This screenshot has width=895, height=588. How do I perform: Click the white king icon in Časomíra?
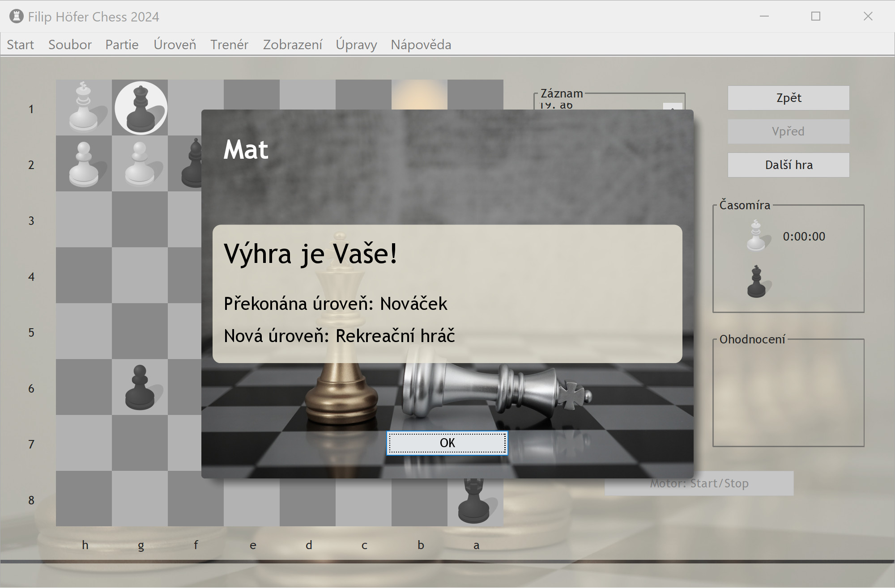click(756, 236)
